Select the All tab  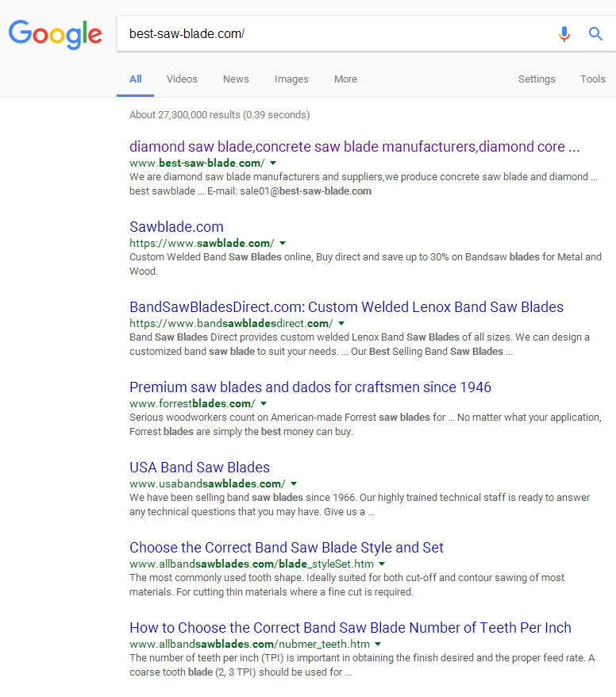point(135,79)
